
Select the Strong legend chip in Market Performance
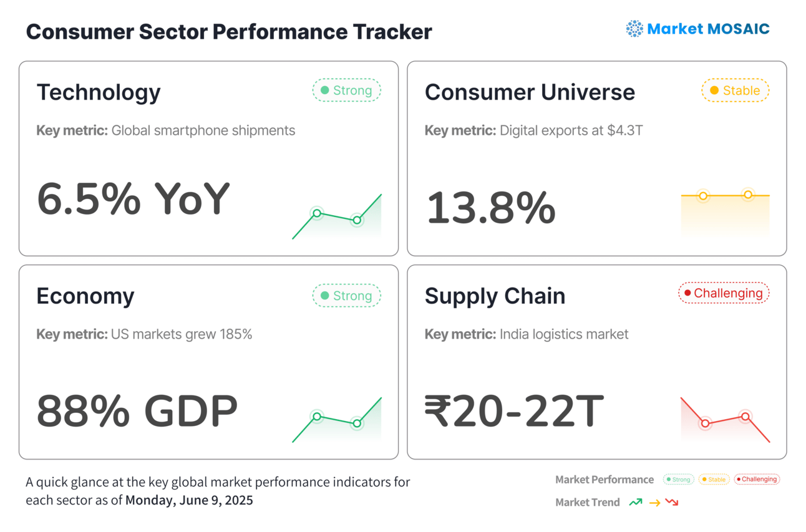coord(678,480)
